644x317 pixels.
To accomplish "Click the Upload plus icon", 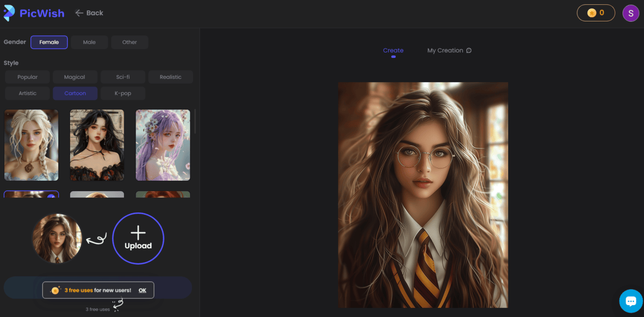I will pyautogui.click(x=138, y=233).
